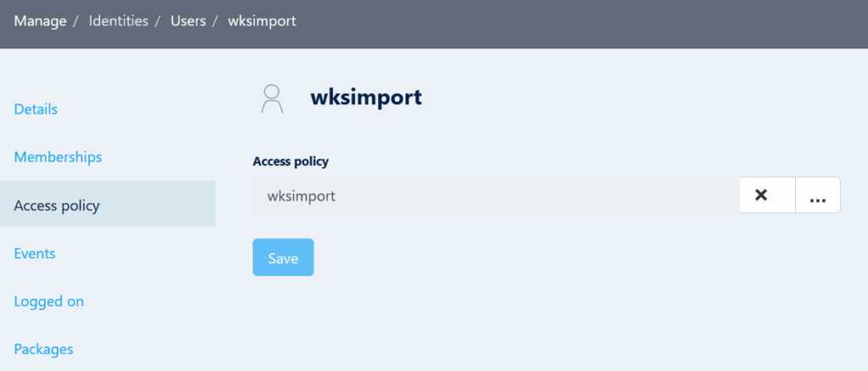Click the wksimport user name heading
868x371 pixels.
366,97
